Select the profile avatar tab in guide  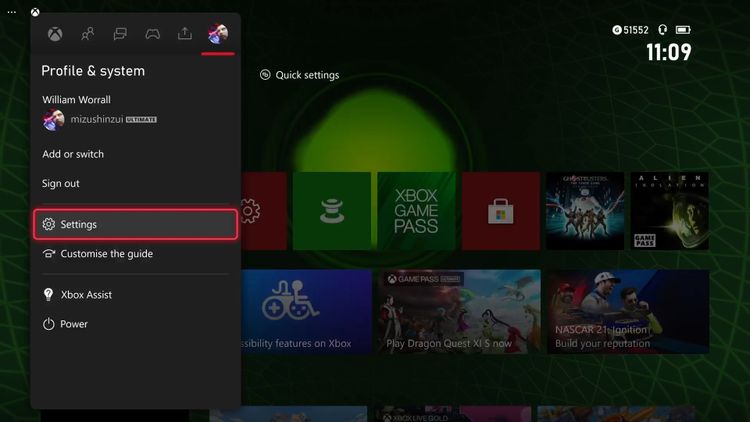[x=217, y=35]
